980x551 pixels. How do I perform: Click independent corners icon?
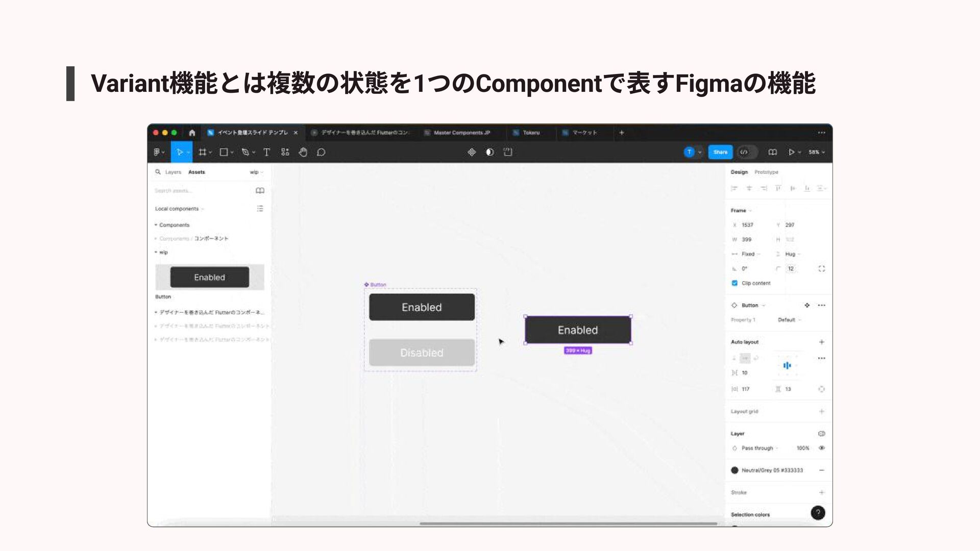pos(821,268)
